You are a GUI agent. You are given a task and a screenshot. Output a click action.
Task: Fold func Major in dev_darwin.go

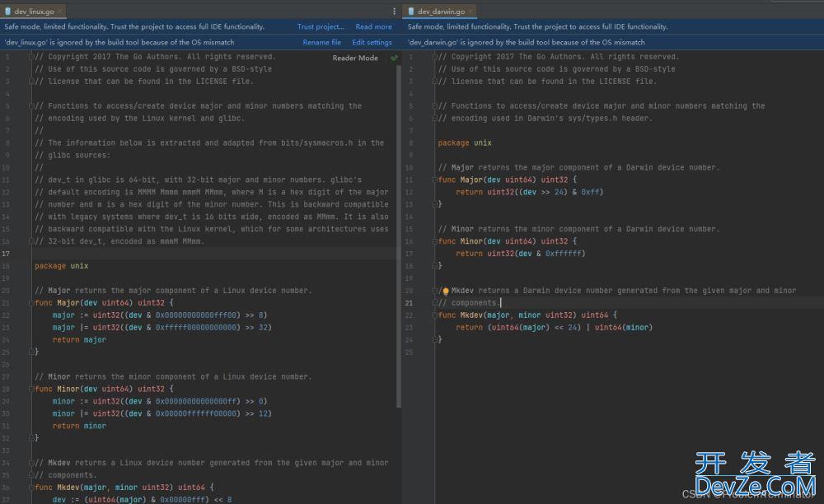point(434,180)
